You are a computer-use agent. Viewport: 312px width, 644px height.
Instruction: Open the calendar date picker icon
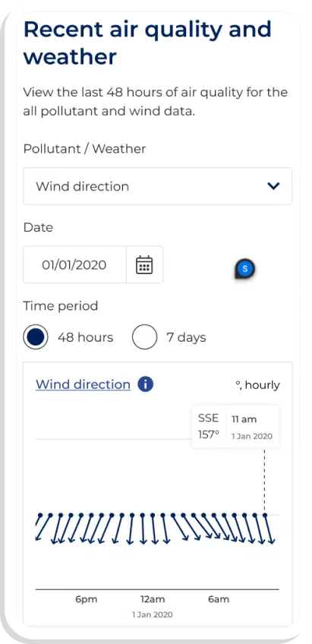pos(144,265)
